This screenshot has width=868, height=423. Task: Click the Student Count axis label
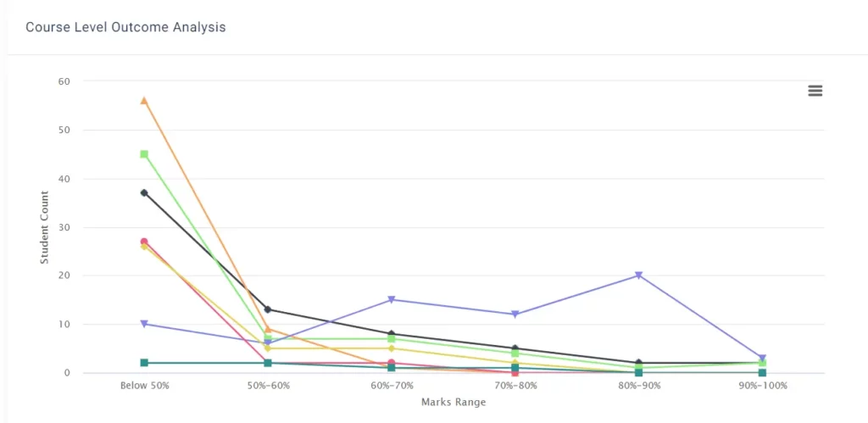(44, 227)
